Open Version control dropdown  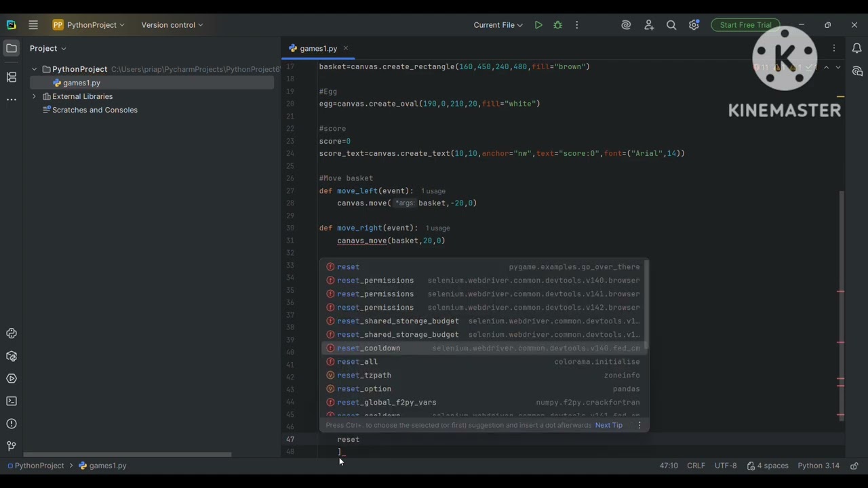[172, 25]
